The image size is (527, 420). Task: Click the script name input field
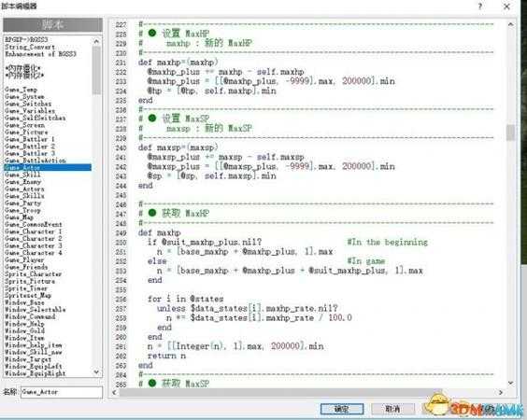pyautogui.click(x=62, y=392)
